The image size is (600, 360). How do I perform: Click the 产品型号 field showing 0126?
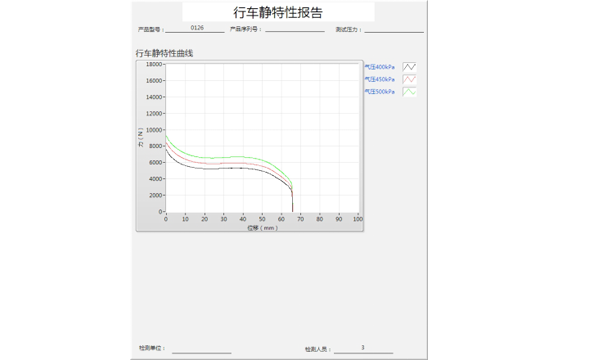point(195,28)
